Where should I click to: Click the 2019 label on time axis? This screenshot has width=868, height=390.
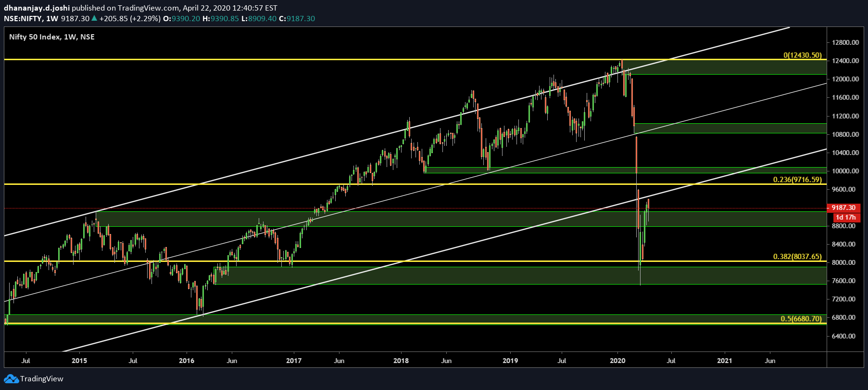click(510, 361)
